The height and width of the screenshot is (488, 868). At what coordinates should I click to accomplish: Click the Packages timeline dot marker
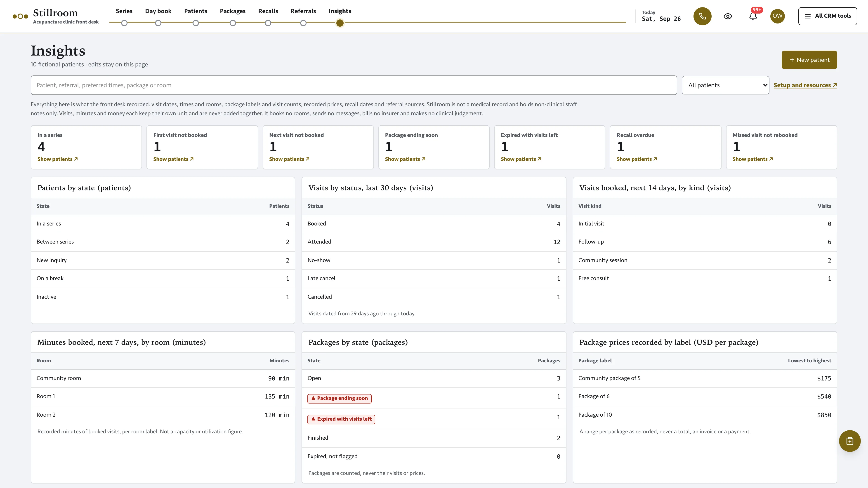point(233,23)
